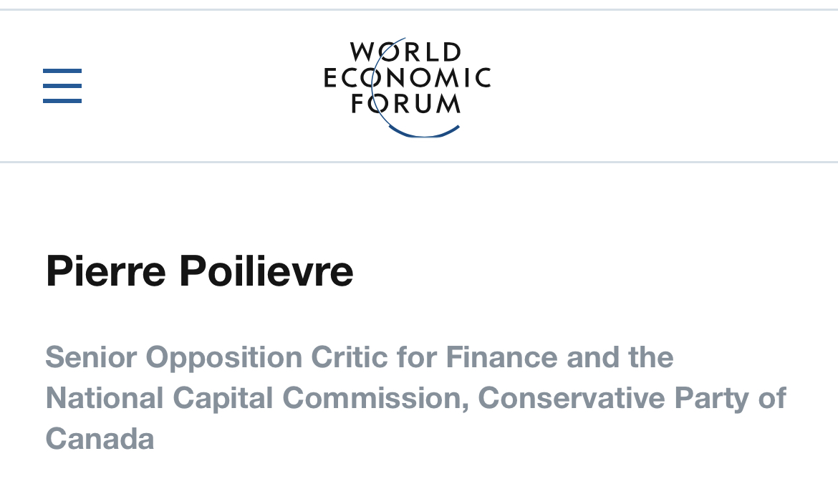
Task: Click the word ECONOMIC in the logo
Action: pos(408,78)
